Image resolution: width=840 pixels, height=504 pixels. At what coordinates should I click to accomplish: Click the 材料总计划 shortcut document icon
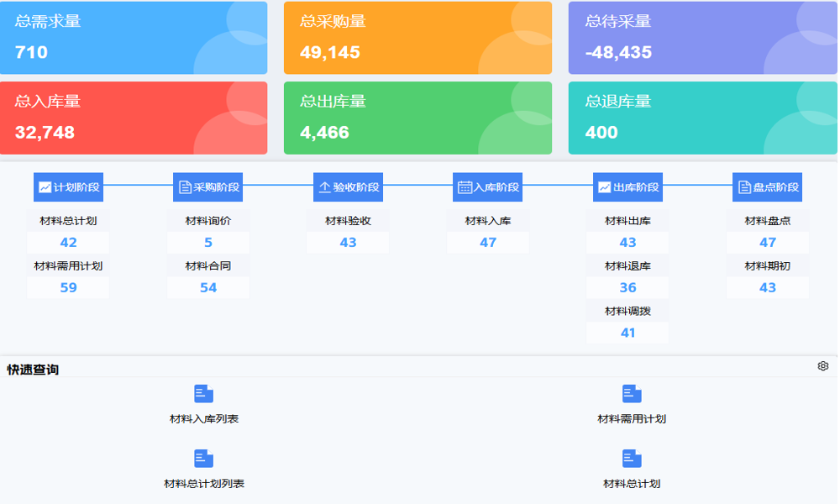pos(632,459)
